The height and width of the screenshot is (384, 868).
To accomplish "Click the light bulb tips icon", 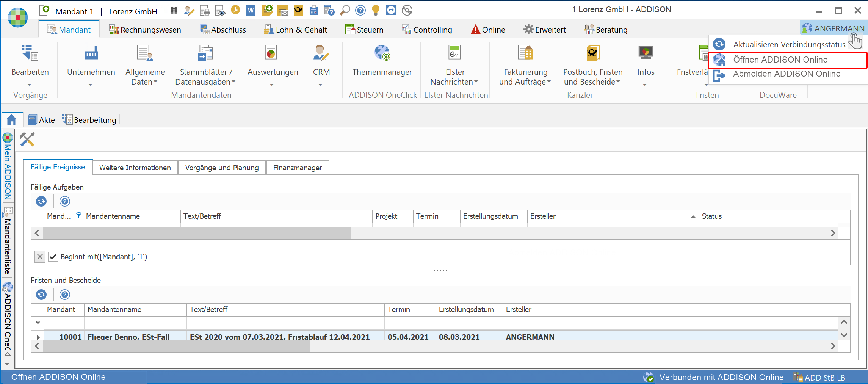I will [x=376, y=10].
